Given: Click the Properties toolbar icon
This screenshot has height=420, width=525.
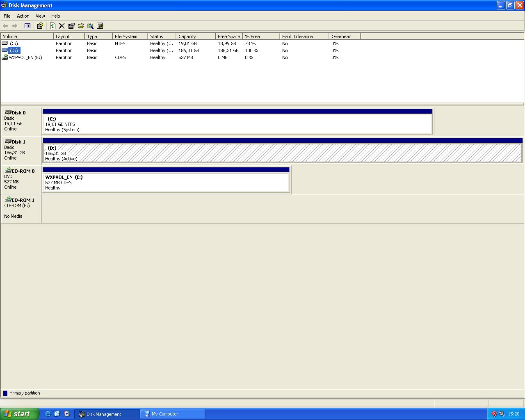Looking at the screenshot, I should point(71,26).
